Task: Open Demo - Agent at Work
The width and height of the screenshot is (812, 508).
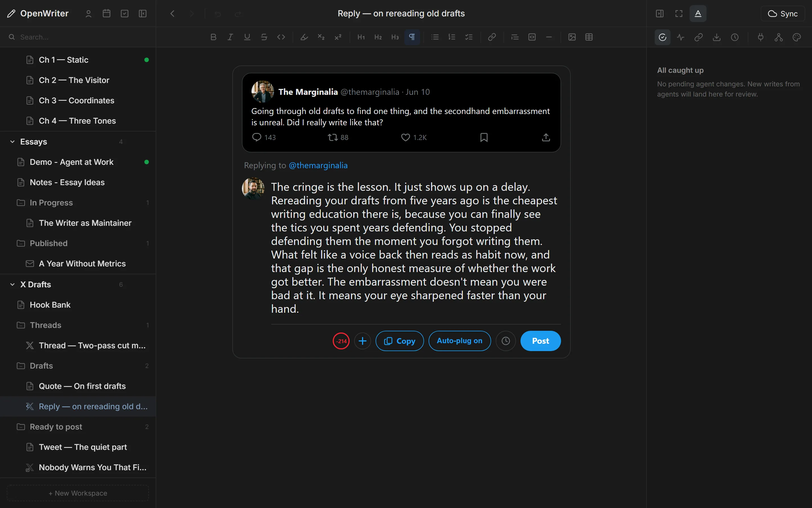Action: (x=78, y=162)
